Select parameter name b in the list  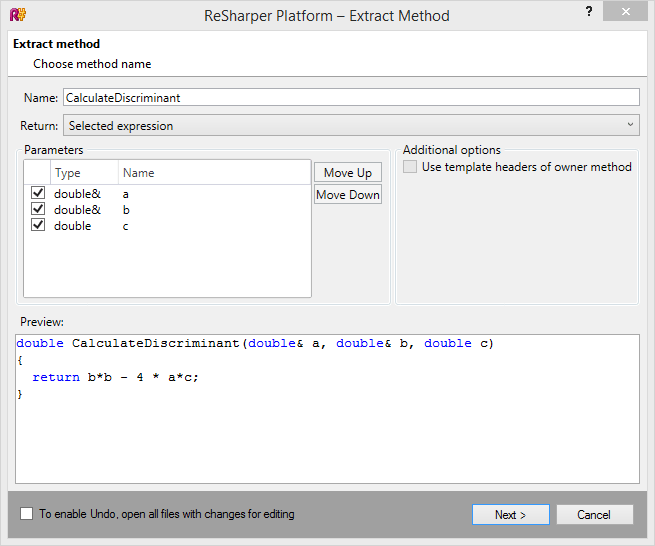[x=126, y=210]
